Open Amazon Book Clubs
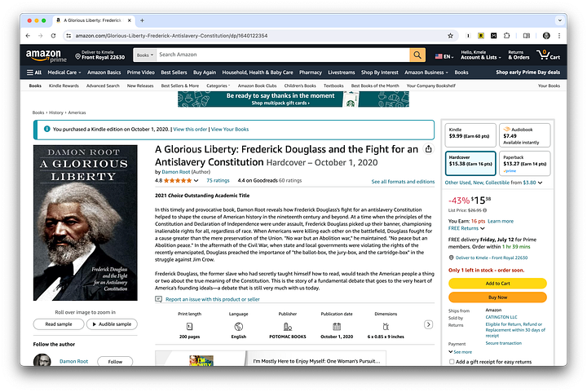Screen dimensions: 587x392 257,86
